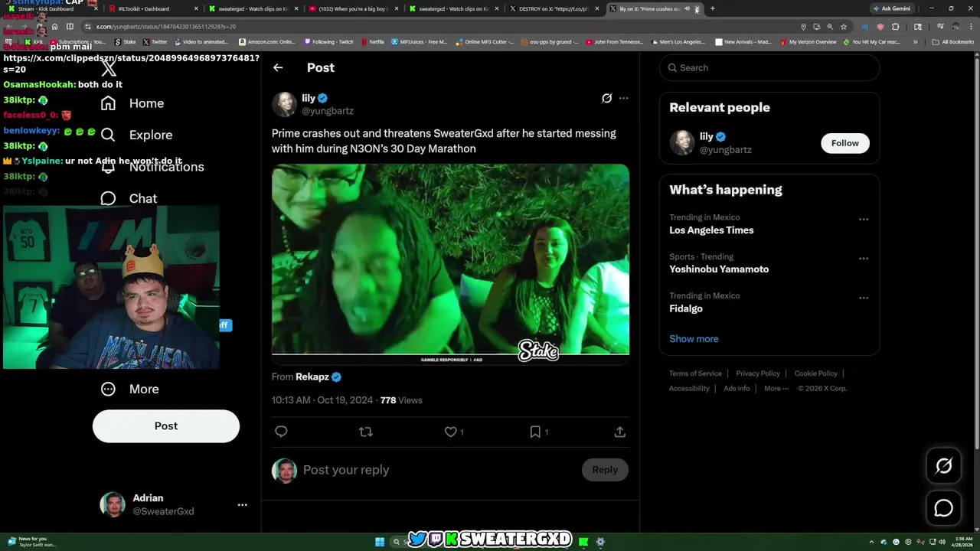The width and height of the screenshot is (980, 551).
Task: Open the floating messages chat button
Action: point(943,508)
